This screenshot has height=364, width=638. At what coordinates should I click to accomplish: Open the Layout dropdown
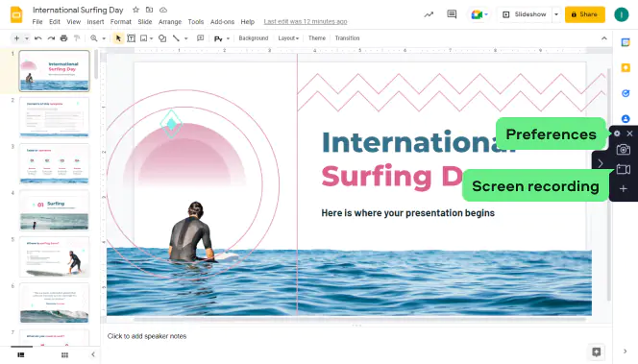(288, 38)
